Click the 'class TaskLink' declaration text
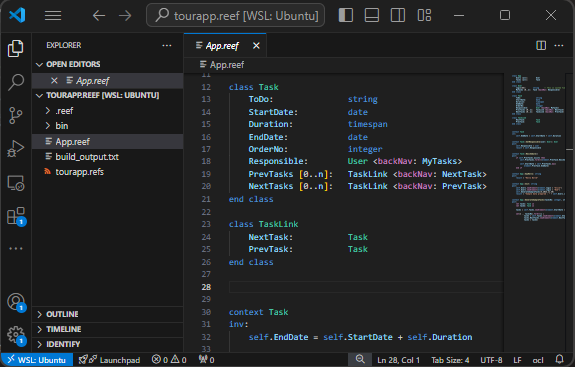The height and width of the screenshot is (367, 575). click(263, 224)
